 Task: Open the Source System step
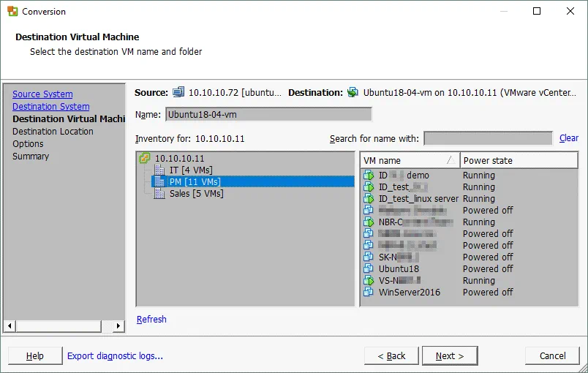click(42, 94)
